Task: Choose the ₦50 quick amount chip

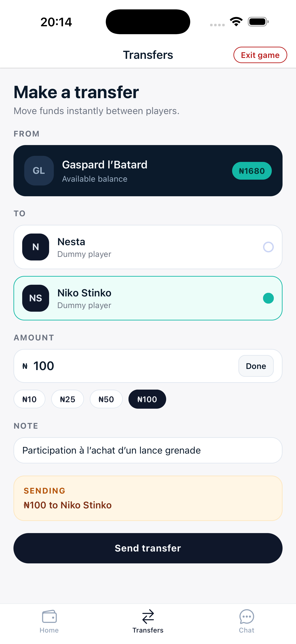Action: coord(106,399)
